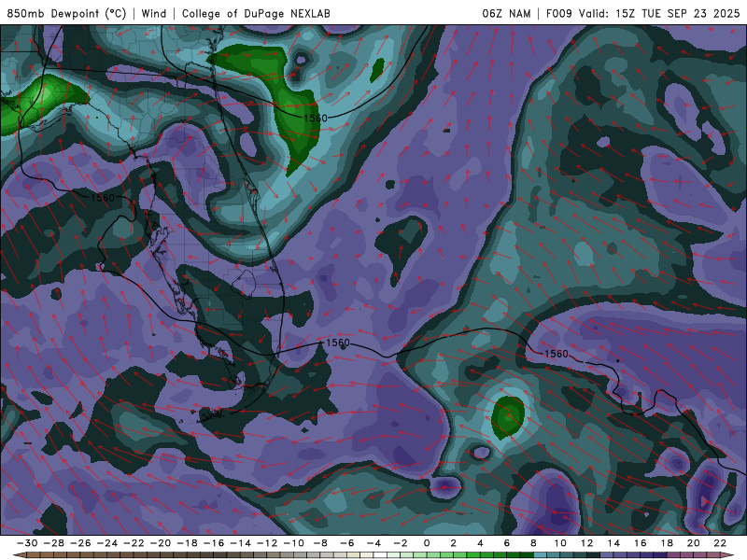The width and height of the screenshot is (747, 560).
Task: Select the -14 value on the color scale
Action: point(241,543)
